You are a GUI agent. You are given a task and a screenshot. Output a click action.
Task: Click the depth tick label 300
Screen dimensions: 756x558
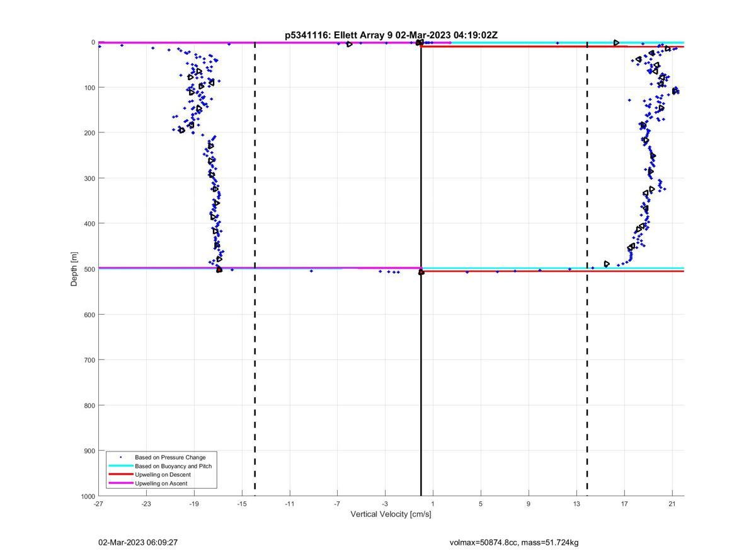click(x=89, y=178)
